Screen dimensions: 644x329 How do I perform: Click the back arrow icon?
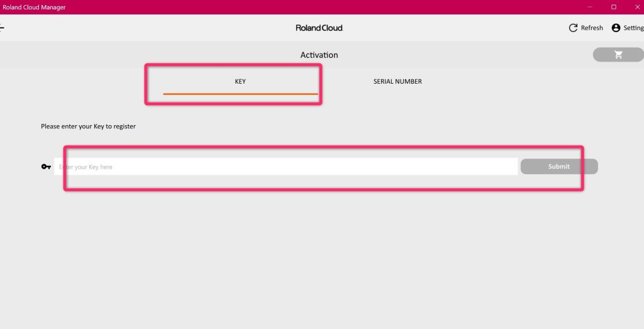pyautogui.click(x=2, y=28)
